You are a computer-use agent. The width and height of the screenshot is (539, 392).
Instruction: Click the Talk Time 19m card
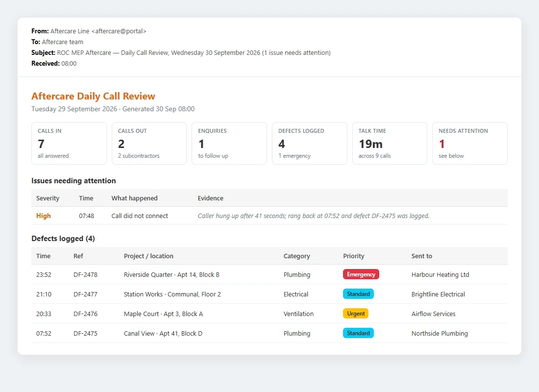tap(390, 144)
